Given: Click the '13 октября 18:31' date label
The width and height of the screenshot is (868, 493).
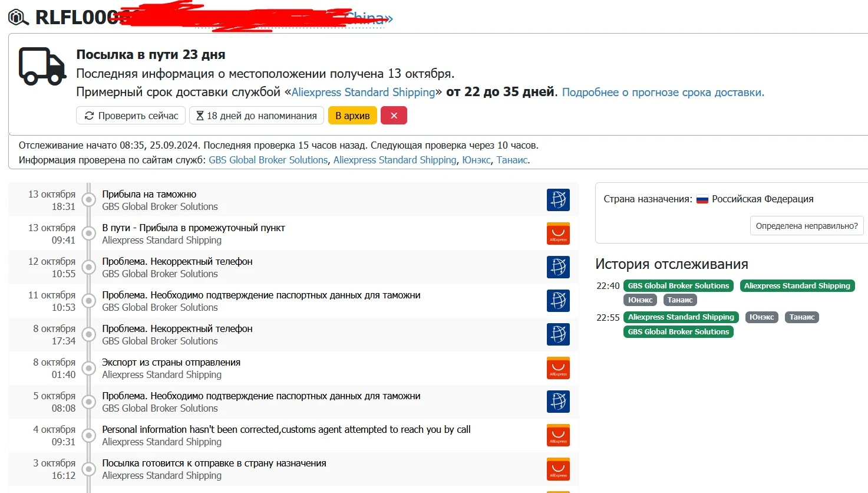Looking at the screenshot, I should [x=52, y=200].
